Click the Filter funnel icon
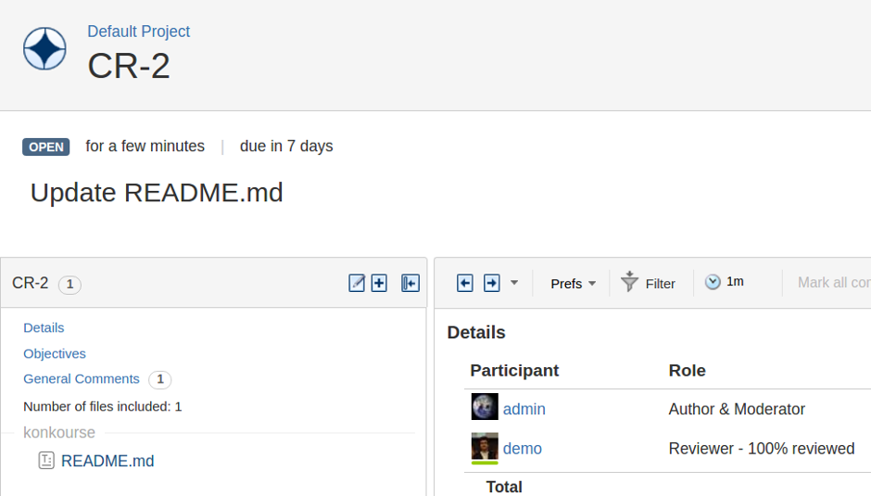Viewport: 871px width, 496px height. coord(629,282)
